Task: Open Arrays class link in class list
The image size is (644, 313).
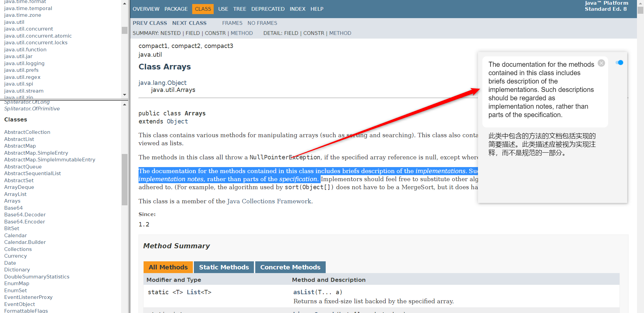Action: tap(12, 201)
